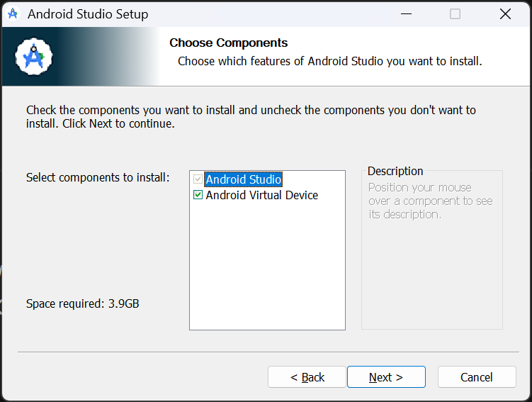
Task: Cancel the installation setup
Action: pyautogui.click(x=476, y=377)
